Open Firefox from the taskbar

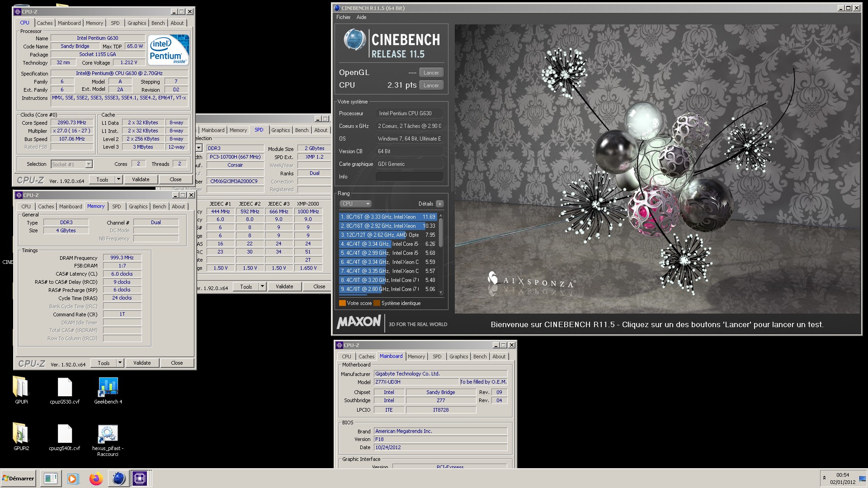96,479
